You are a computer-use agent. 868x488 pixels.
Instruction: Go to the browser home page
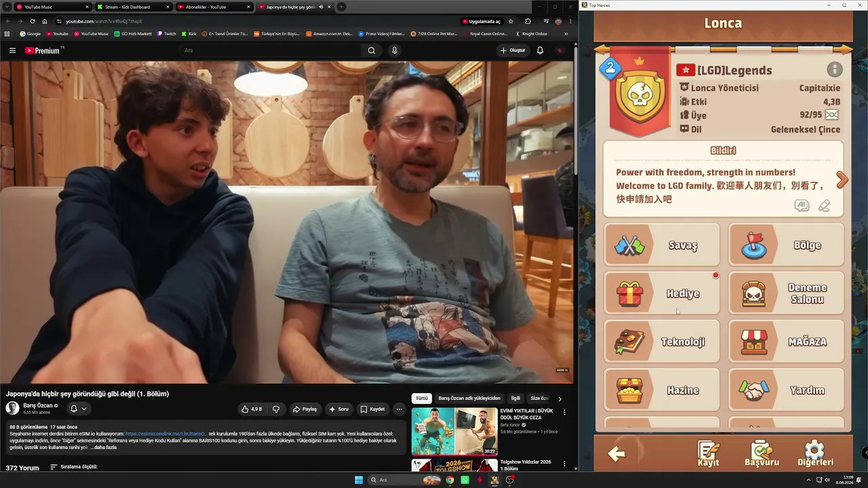point(45,21)
